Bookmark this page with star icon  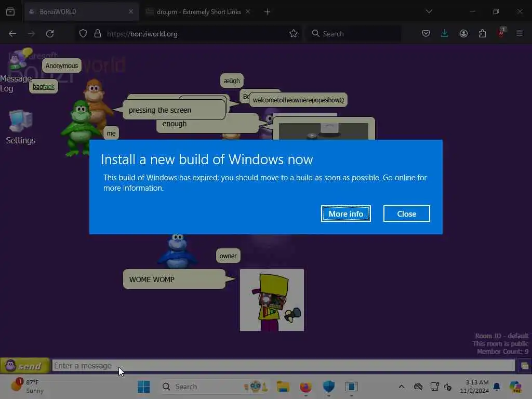294,34
